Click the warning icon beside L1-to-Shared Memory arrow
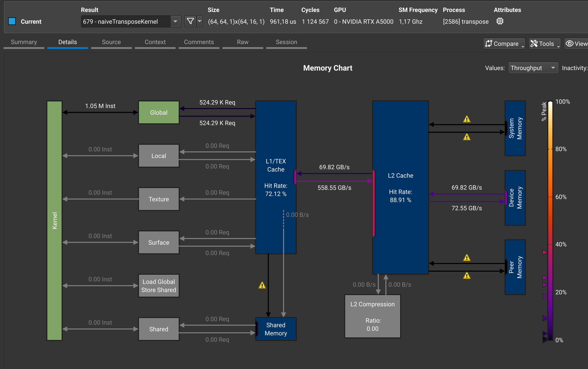 [x=262, y=285]
